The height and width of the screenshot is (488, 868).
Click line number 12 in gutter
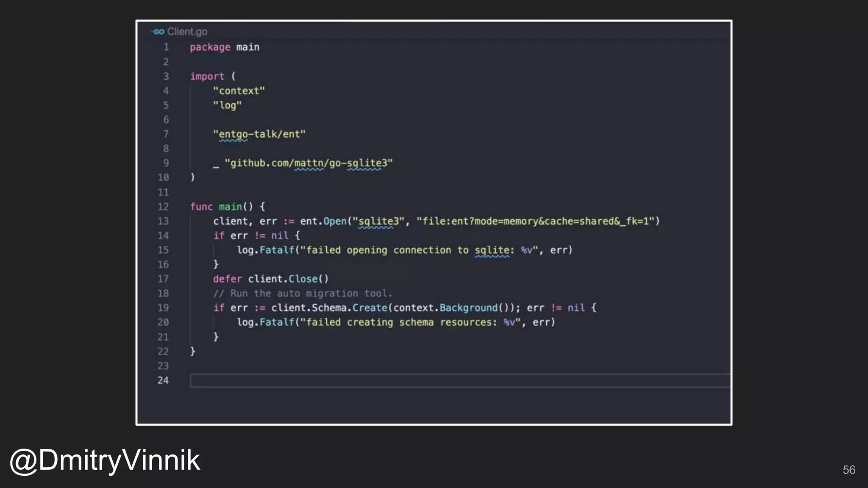(163, 207)
